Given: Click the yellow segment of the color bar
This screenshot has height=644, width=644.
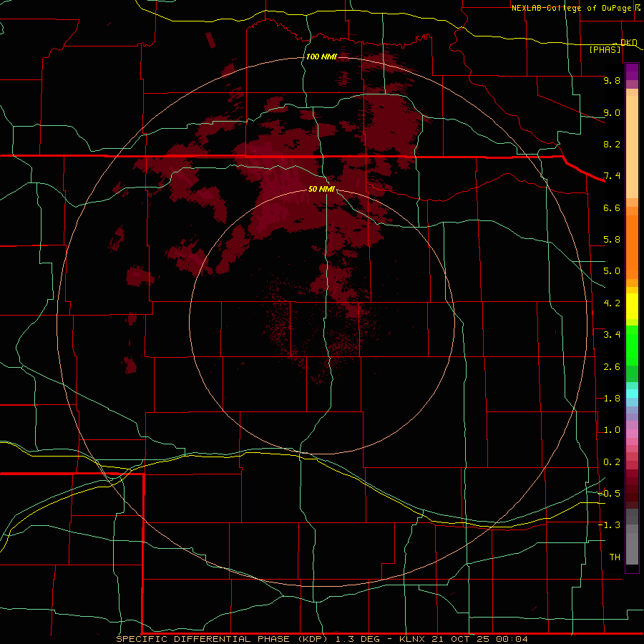Looking at the screenshot, I should pyautogui.click(x=632, y=306).
